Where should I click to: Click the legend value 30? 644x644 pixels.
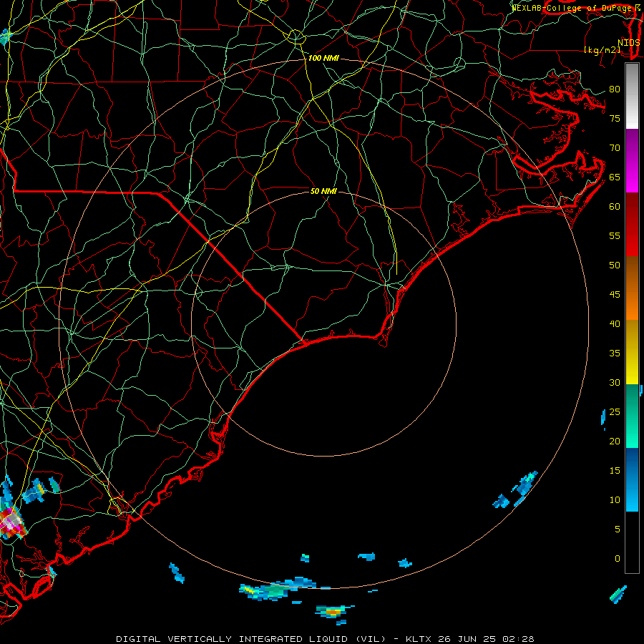tap(615, 383)
